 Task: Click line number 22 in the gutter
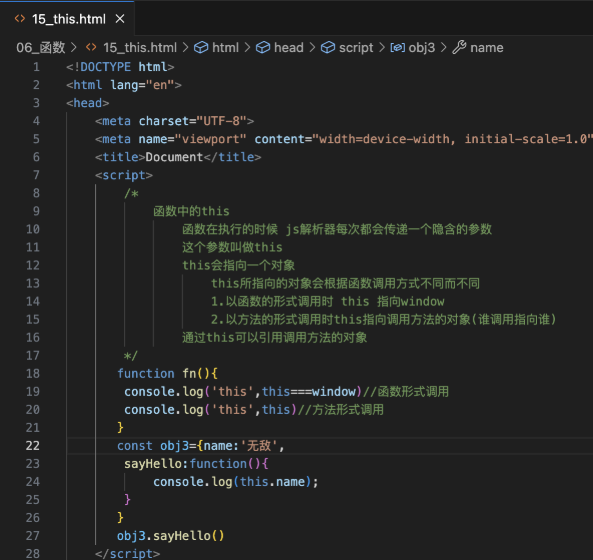click(x=33, y=446)
